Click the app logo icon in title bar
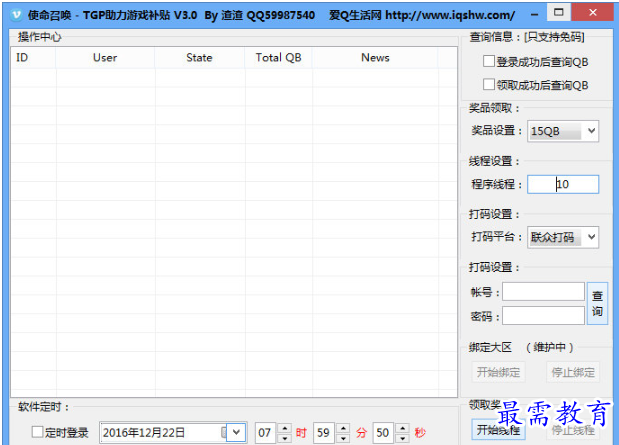The height and width of the screenshot is (445, 619). click(x=16, y=15)
